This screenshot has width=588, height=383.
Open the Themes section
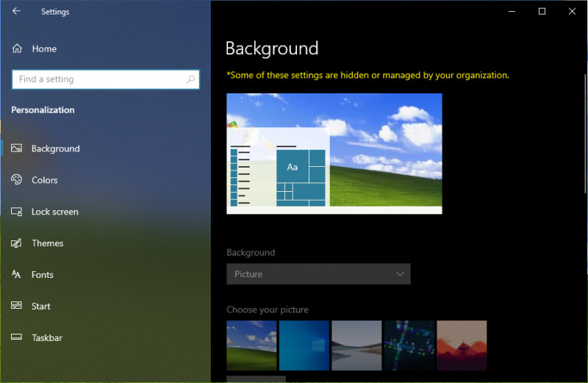pyautogui.click(x=106, y=243)
